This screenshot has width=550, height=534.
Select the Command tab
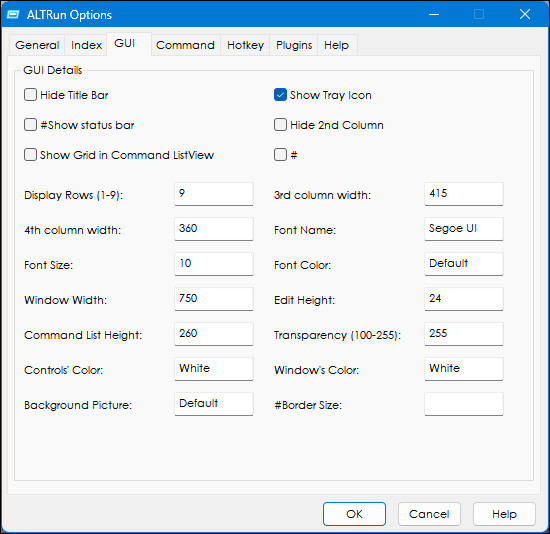point(185,45)
